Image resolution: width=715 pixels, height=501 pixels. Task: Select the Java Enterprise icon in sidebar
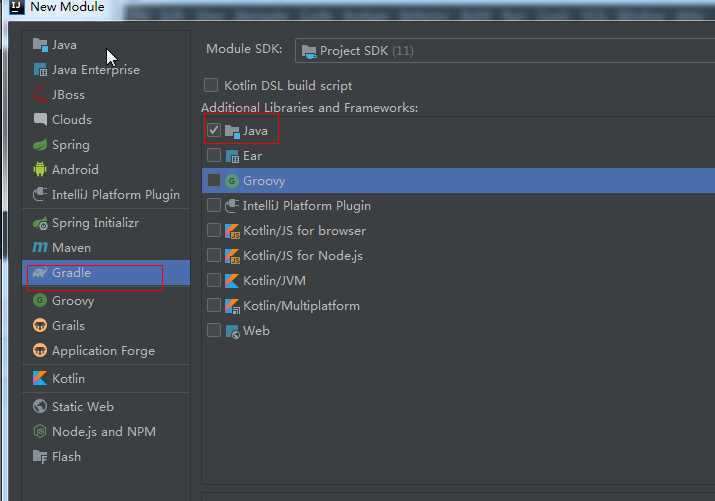tap(40, 70)
